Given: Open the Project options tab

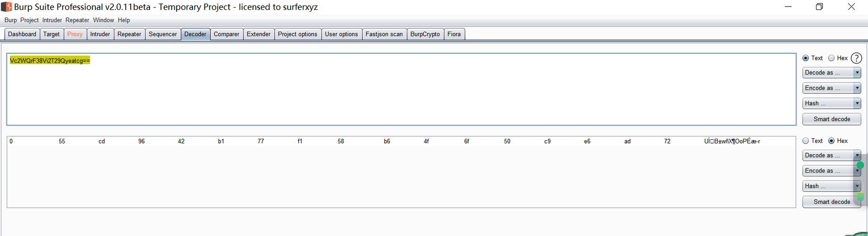Looking at the screenshot, I should 298,34.
